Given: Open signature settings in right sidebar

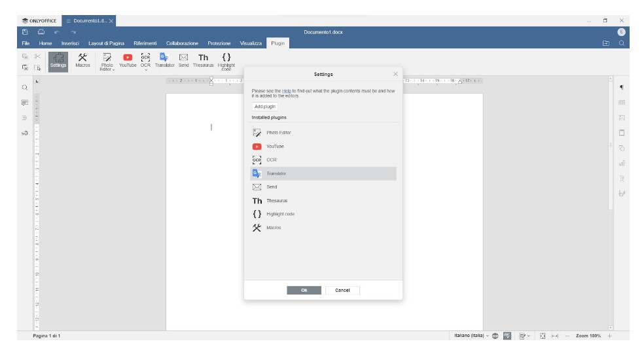Looking at the screenshot, I should click(x=622, y=194).
